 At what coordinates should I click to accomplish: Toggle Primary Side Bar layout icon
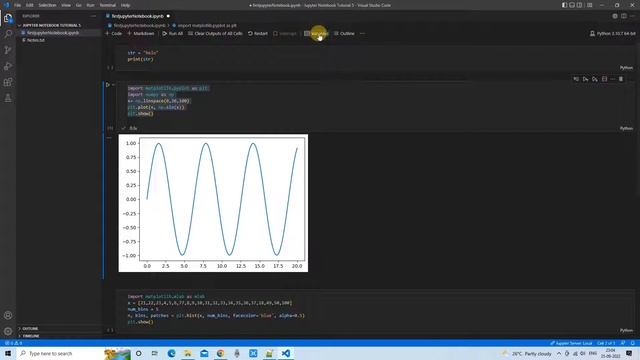[x=564, y=5]
